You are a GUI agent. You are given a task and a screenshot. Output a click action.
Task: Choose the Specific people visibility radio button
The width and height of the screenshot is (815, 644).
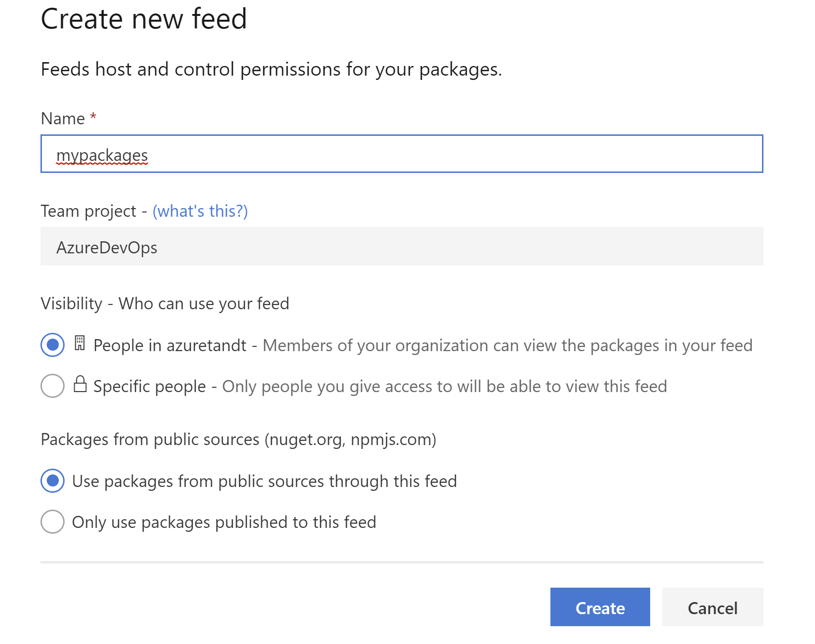53,386
